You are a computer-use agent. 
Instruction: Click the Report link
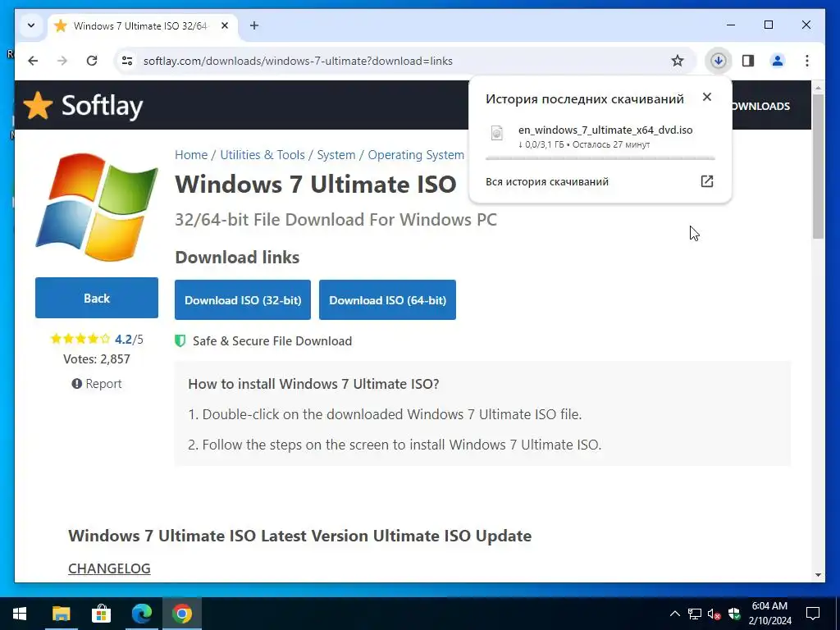[97, 384]
